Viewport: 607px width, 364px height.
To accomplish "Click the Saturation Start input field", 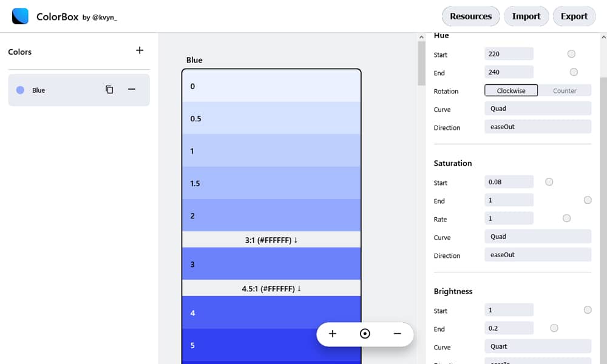I will tap(509, 182).
